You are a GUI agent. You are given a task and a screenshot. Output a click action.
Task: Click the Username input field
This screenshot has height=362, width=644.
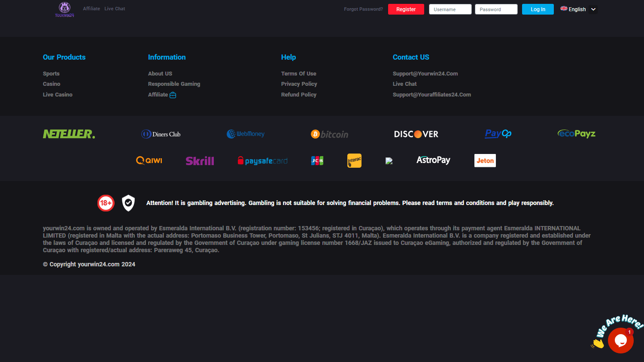tap(450, 9)
